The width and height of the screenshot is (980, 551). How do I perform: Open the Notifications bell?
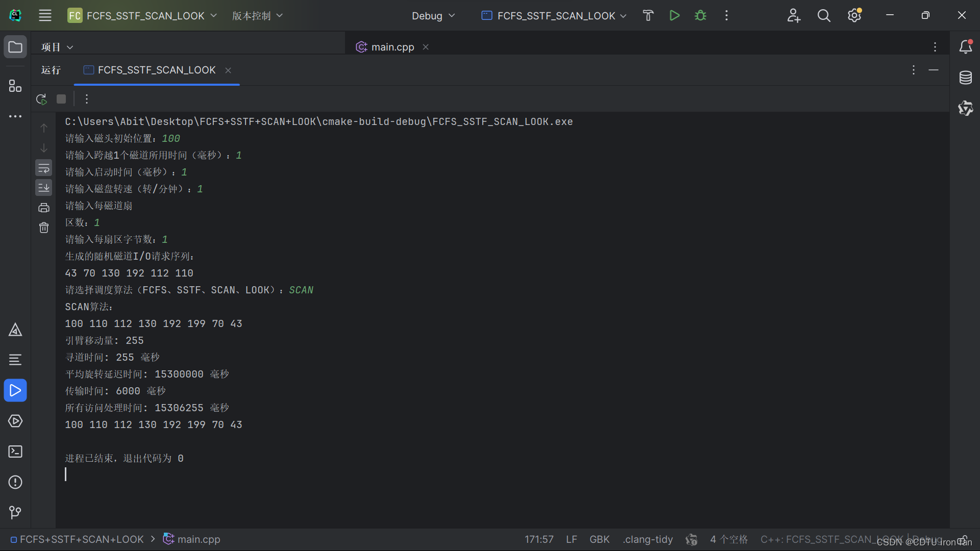965,47
